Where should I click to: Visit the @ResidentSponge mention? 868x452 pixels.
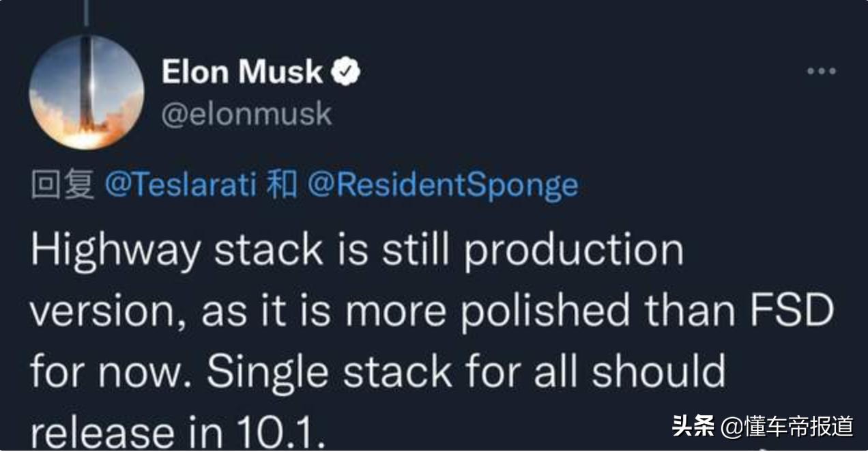pyautogui.click(x=443, y=185)
